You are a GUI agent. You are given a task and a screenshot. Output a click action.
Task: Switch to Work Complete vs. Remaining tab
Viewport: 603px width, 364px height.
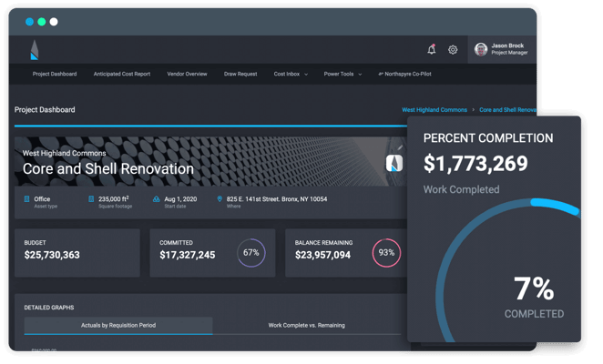[x=306, y=325]
